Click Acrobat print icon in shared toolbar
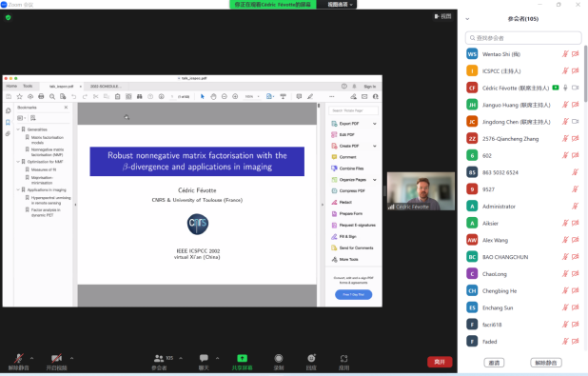Image resolution: width=588 pixels, height=376 pixels. (41, 96)
